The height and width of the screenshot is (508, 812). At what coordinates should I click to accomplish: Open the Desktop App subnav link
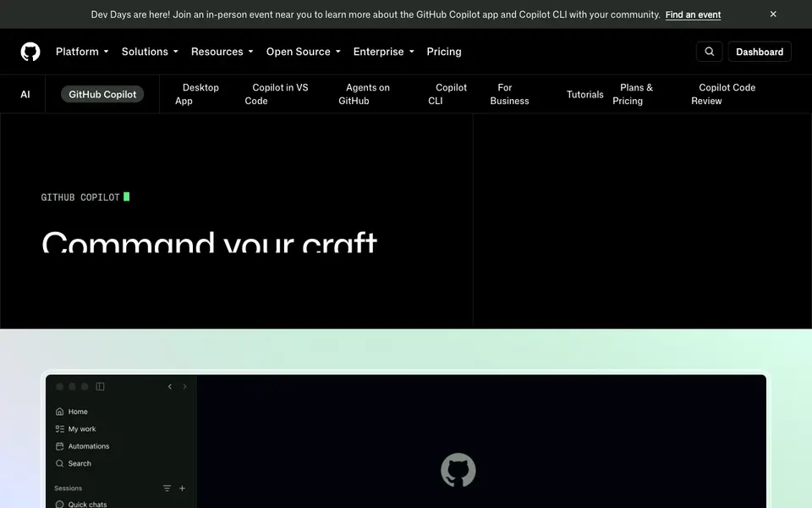(197, 94)
